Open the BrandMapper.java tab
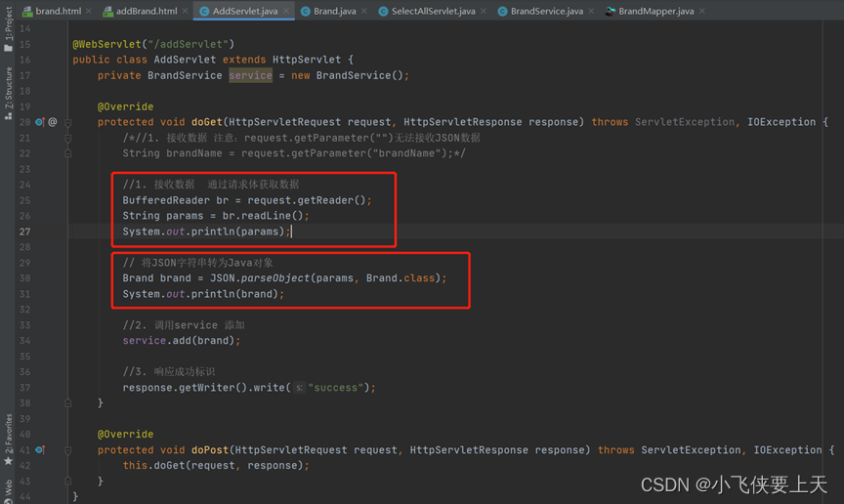Image resolution: width=844 pixels, height=504 pixels. [656, 11]
